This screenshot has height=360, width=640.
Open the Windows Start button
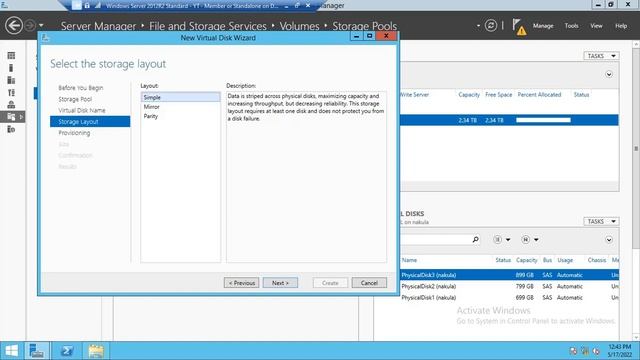11,351
